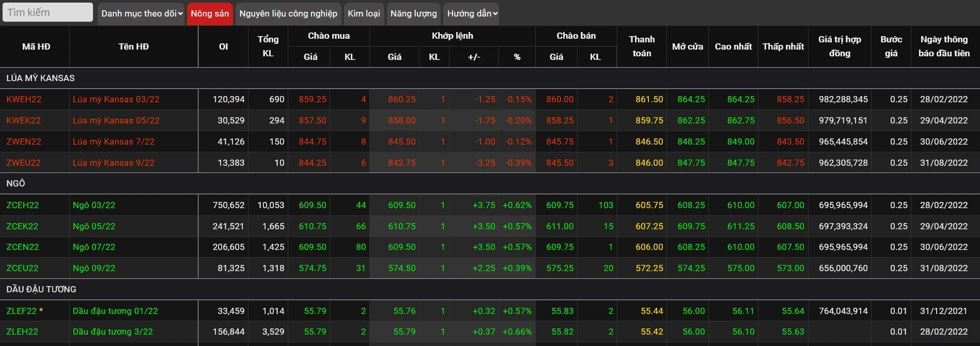Open the Ngô 05/22 contract name
The height and width of the screenshot is (346, 980).
coord(94,226)
